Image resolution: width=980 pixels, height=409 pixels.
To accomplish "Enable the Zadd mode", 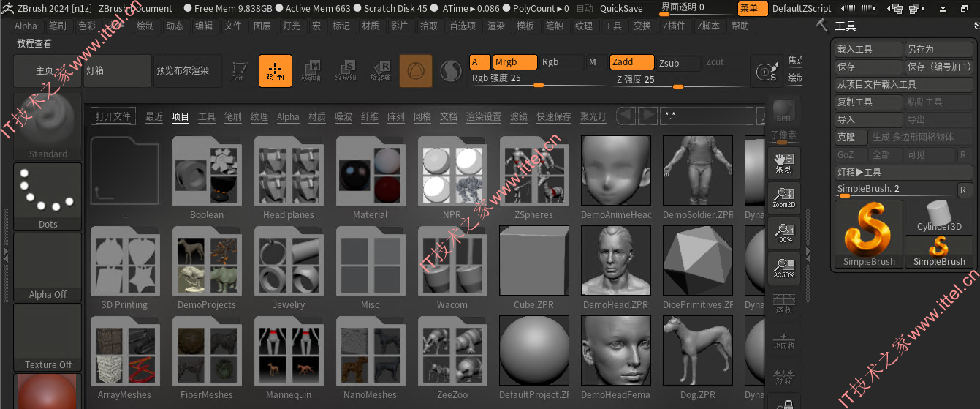I will coord(631,62).
